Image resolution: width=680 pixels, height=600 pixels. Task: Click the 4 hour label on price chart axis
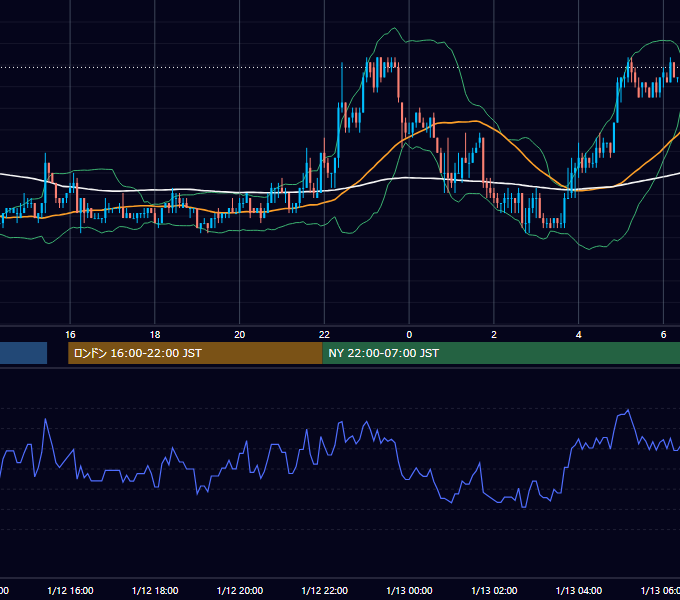[x=579, y=335]
